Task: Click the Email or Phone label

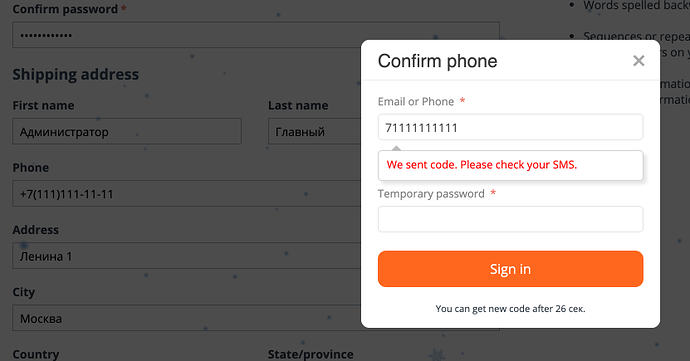Action: 416,102
